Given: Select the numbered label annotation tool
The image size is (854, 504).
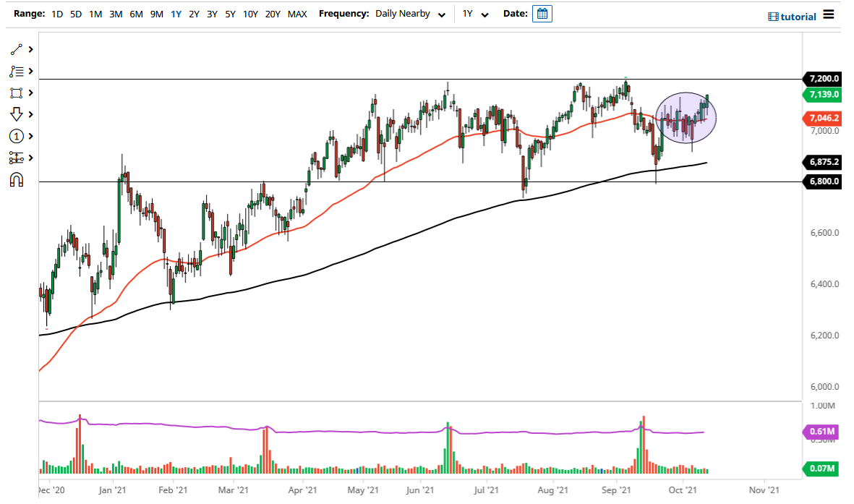Looking at the screenshot, I should click(14, 136).
